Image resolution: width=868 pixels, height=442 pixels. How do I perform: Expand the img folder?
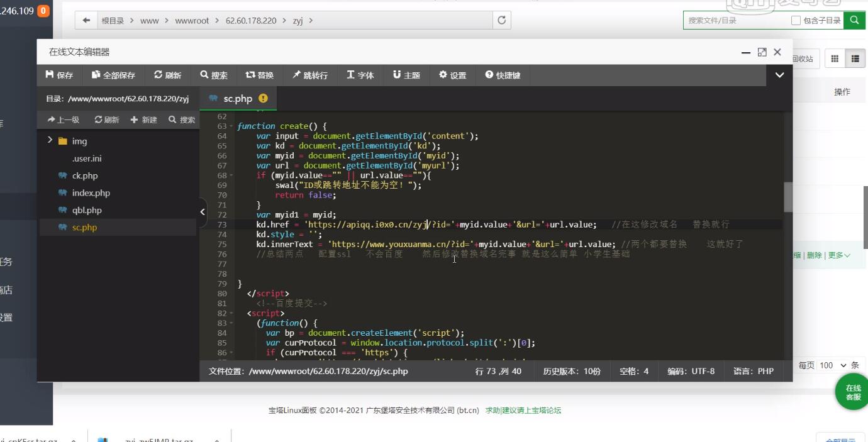point(50,140)
